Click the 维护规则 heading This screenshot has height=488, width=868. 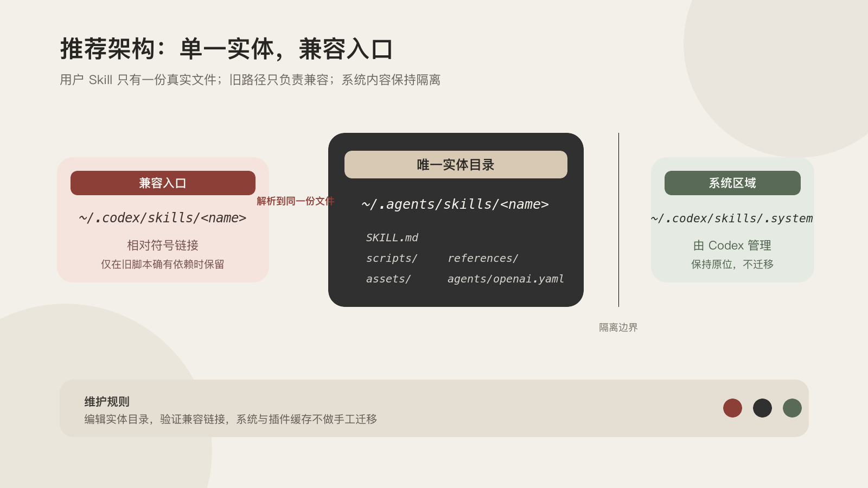point(107,402)
